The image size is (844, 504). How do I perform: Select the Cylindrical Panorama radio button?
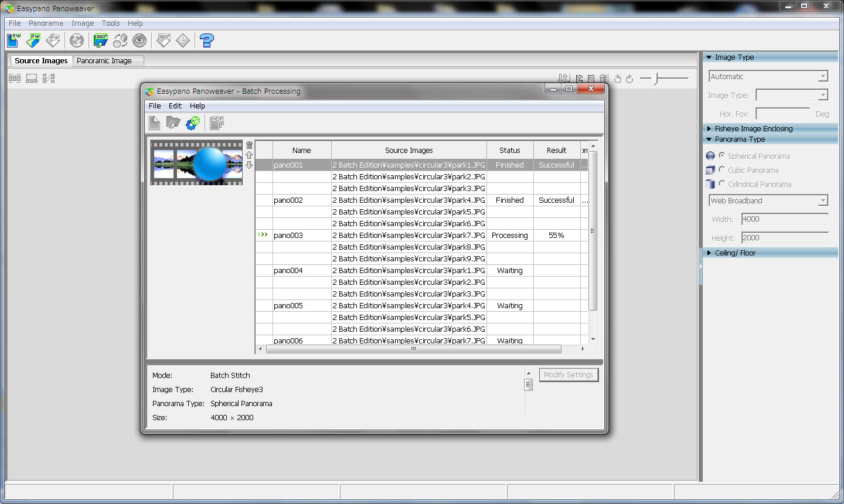tap(722, 183)
